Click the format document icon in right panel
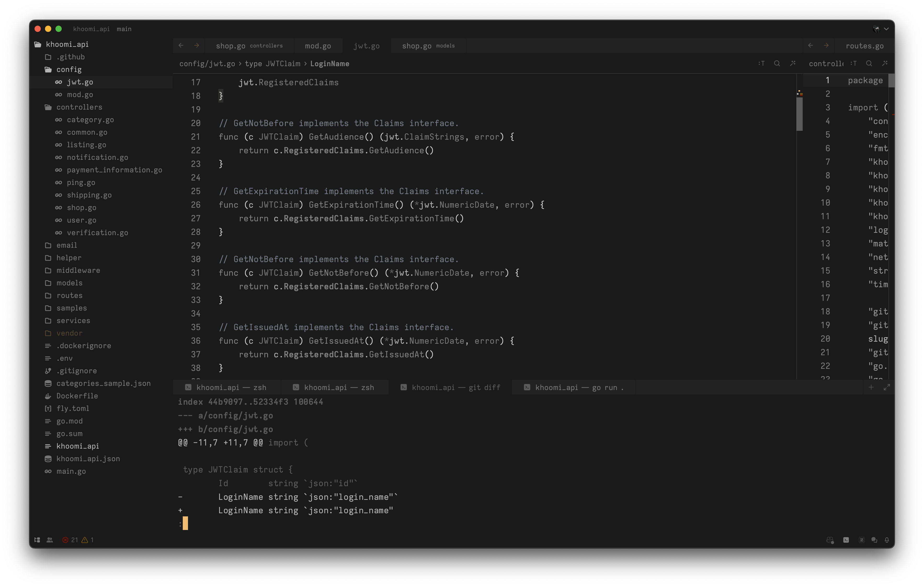This screenshot has width=924, height=587. (x=886, y=63)
